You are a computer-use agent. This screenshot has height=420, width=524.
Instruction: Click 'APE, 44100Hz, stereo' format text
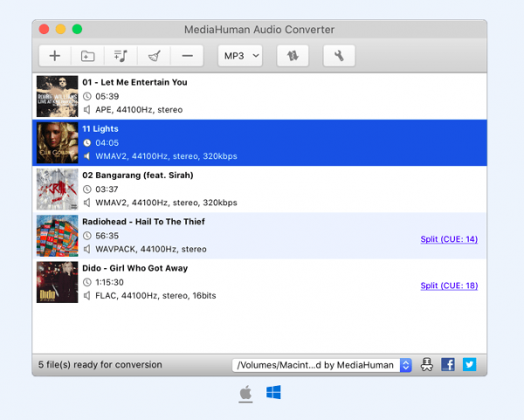tap(139, 110)
